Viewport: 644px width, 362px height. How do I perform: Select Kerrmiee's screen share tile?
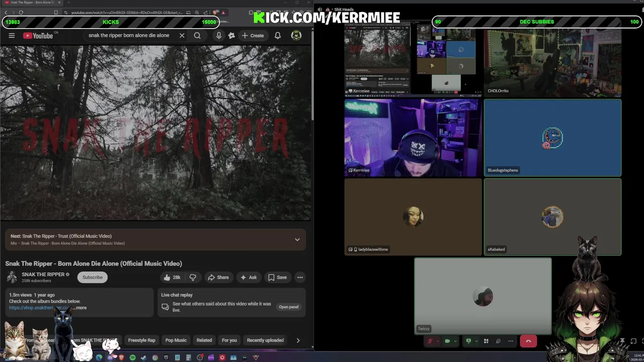pyautogui.click(x=413, y=59)
